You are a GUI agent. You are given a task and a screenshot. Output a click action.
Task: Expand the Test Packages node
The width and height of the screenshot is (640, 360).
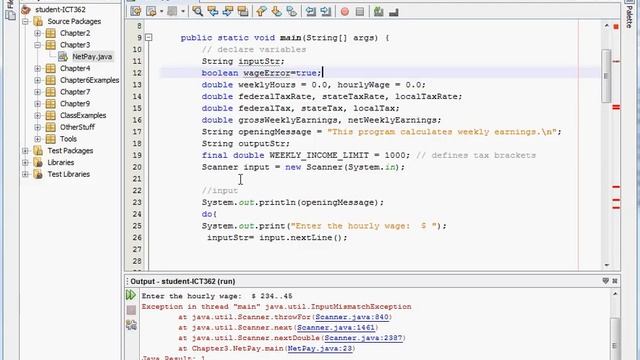[x=25, y=151]
